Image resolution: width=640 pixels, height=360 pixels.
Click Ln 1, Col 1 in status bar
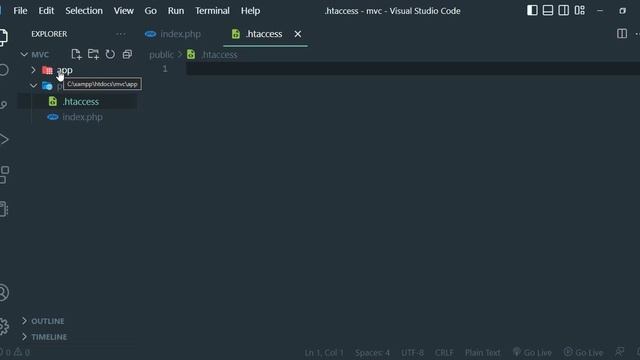click(x=324, y=353)
